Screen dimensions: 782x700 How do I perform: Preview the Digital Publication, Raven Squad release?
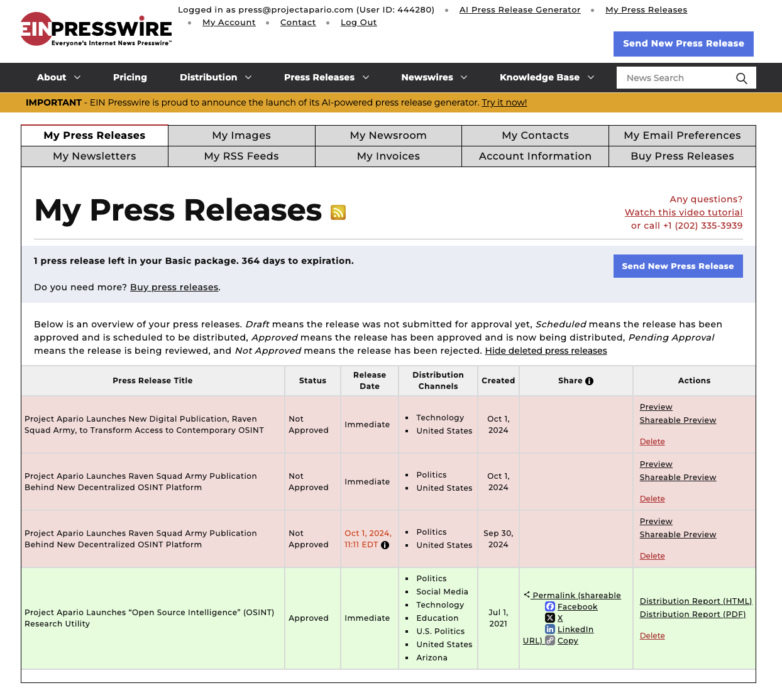point(656,407)
